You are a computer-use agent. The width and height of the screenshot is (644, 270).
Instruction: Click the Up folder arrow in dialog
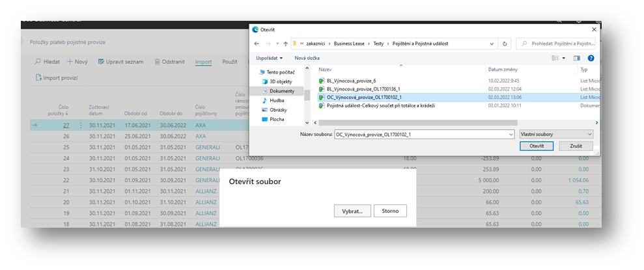click(x=284, y=44)
